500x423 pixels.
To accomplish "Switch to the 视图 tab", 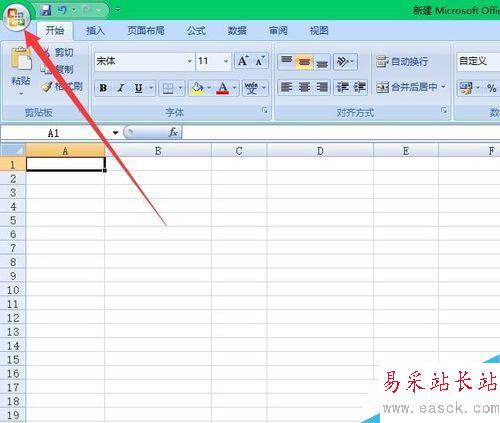I will point(319,31).
